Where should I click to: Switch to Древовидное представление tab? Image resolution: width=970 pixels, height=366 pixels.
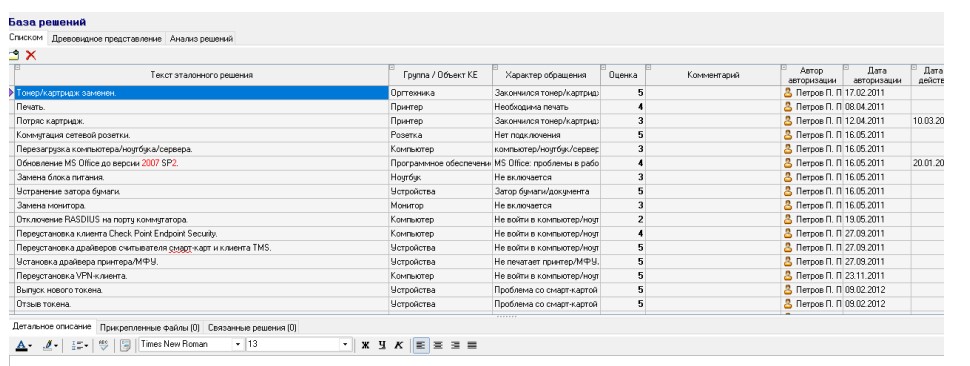click(106, 38)
